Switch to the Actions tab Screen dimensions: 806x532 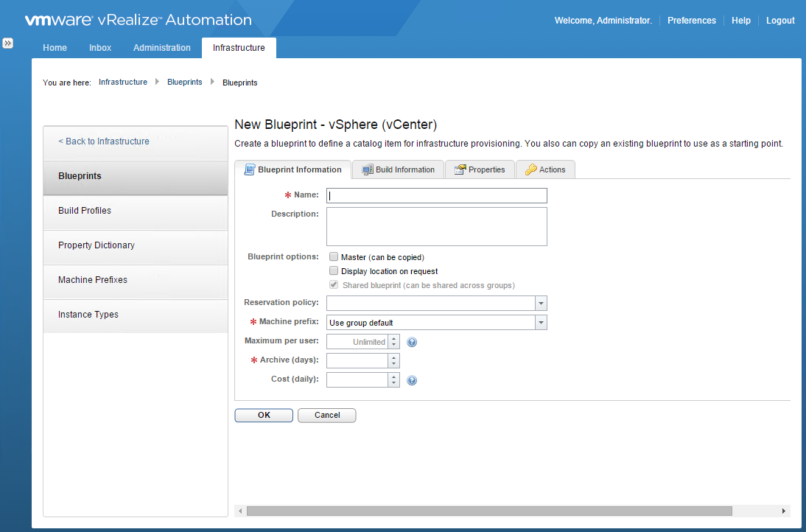point(545,169)
